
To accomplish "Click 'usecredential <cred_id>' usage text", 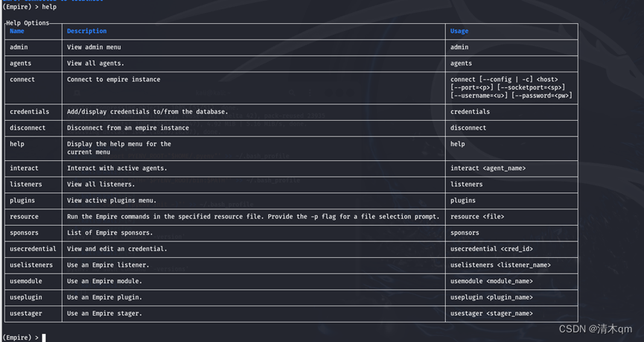I will pyautogui.click(x=491, y=249).
